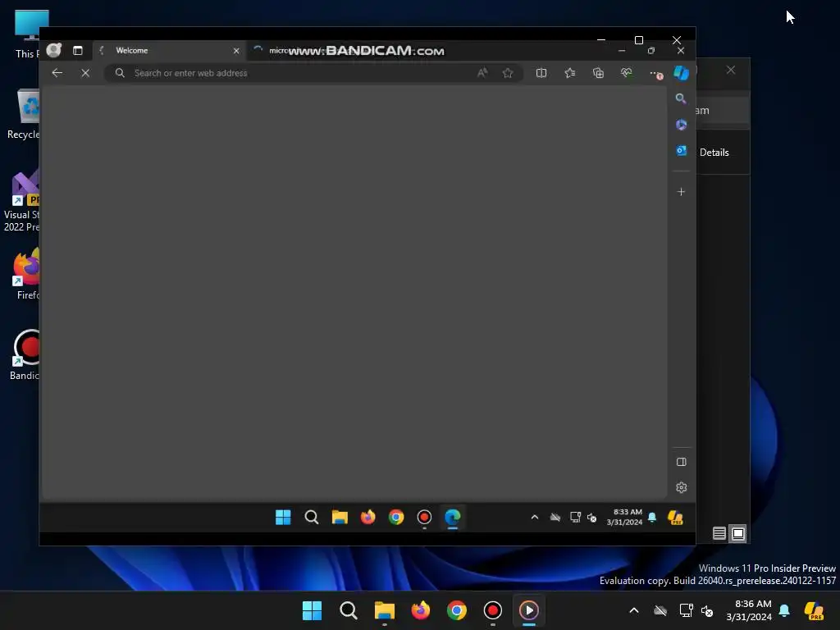Maximize the media player window

click(638, 40)
